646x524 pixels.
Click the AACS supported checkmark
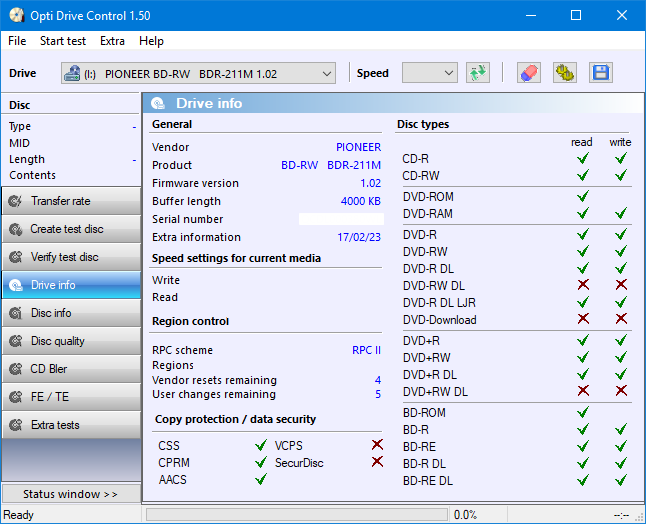point(261,479)
